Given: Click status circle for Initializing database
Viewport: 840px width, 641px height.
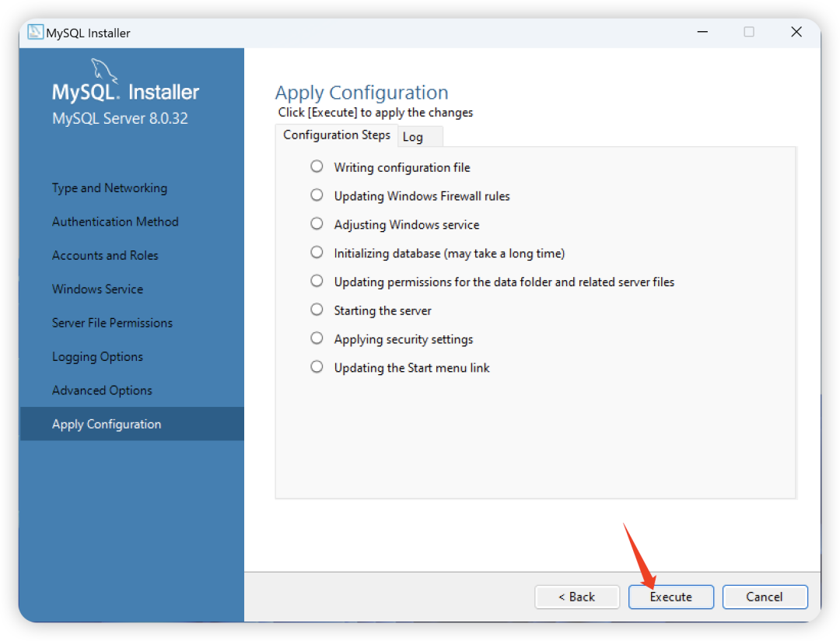Looking at the screenshot, I should coord(317,253).
